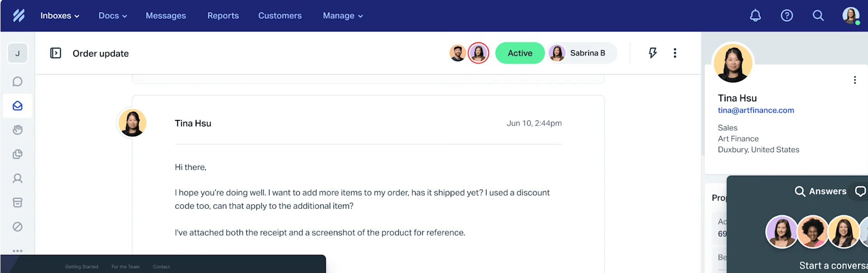The width and height of the screenshot is (868, 273).
Task: Change assignee Sabrina B
Action: 582,53
